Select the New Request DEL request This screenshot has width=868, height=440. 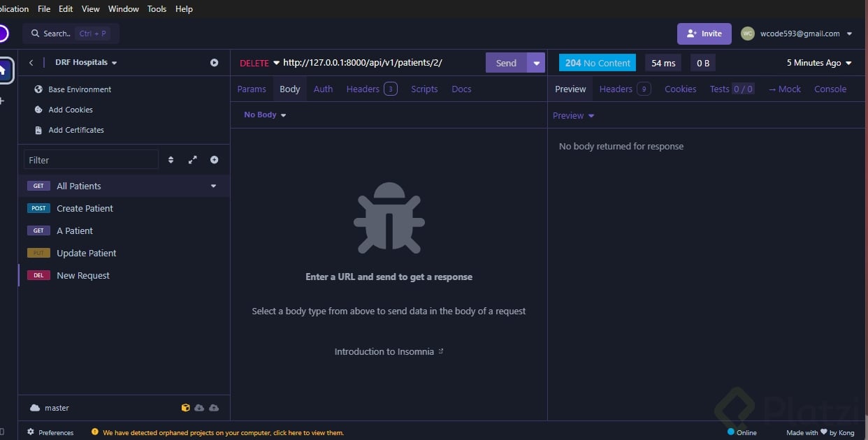124,275
